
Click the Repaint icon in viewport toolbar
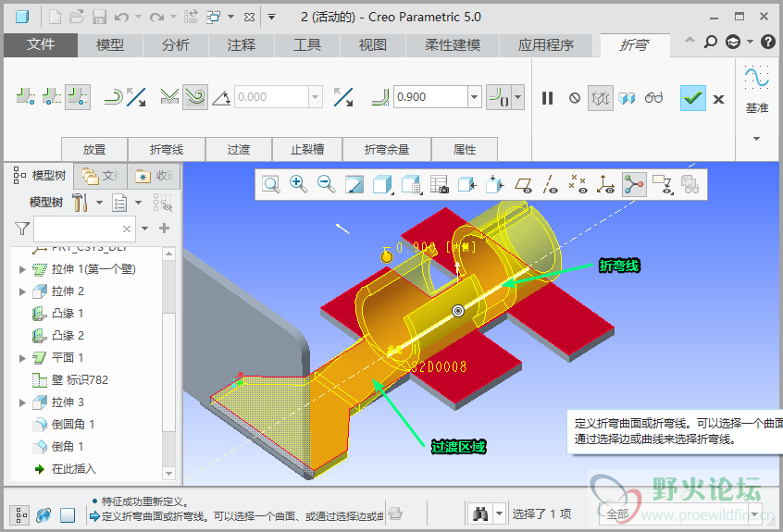click(x=354, y=185)
